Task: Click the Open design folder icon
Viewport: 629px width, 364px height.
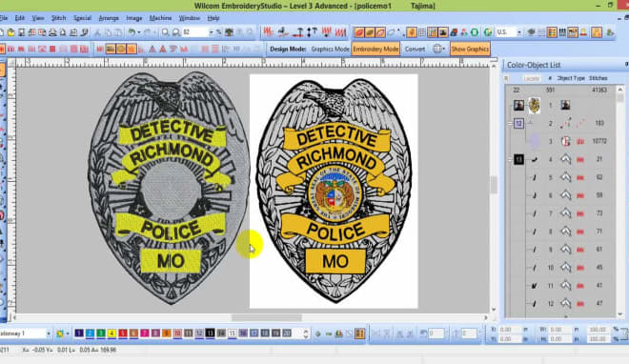Action: [11, 32]
